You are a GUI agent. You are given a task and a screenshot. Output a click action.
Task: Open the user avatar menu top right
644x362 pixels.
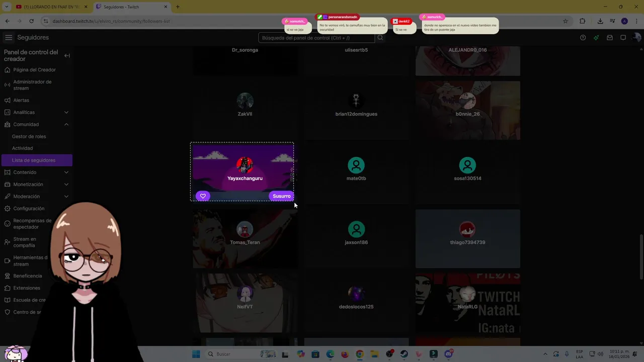click(x=637, y=38)
